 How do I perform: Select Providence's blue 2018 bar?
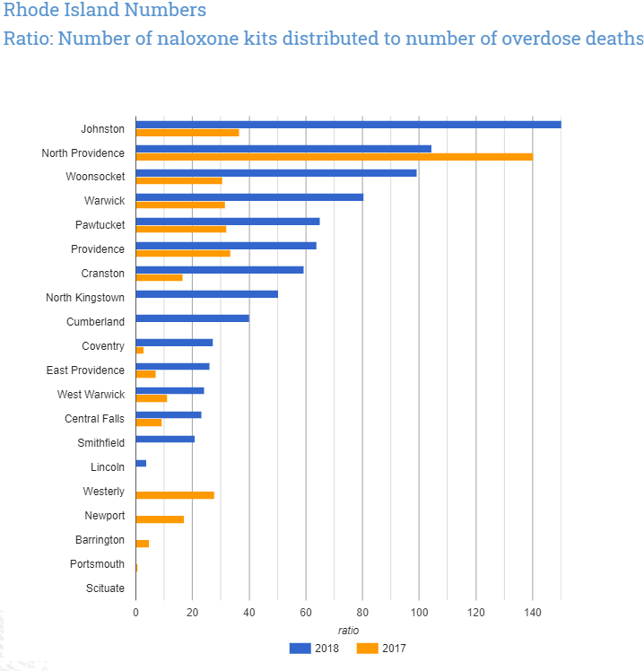pyautogui.click(x=226, y=246)
